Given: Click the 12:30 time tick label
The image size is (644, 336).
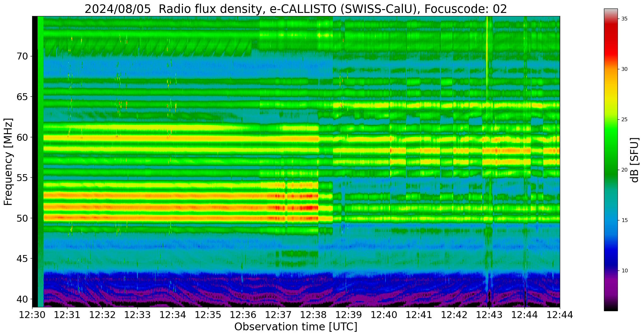Looking at the screenshot, I should (x=32, y=315).
